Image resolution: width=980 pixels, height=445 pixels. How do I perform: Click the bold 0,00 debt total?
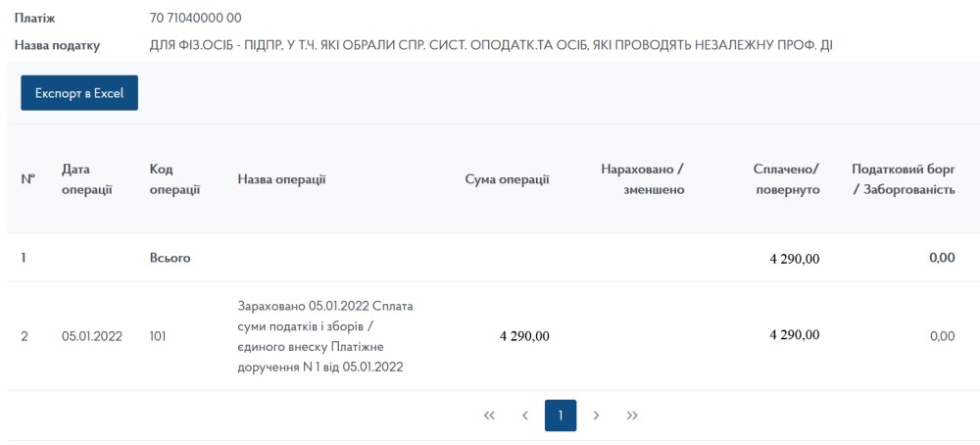point(941,258)
